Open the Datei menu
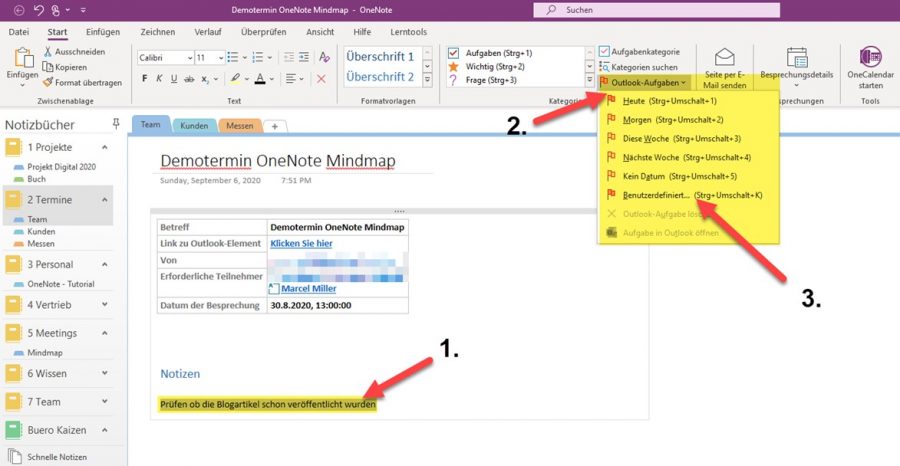 tap(20, 32)
